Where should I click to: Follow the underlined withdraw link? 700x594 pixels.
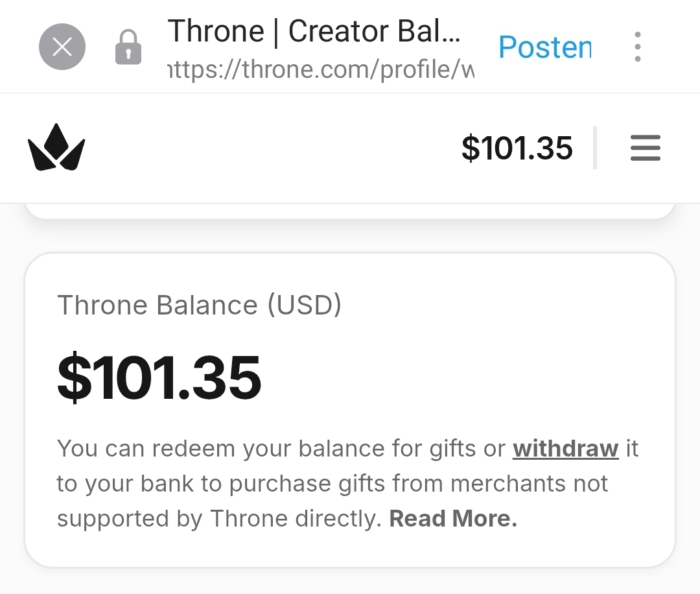click(x=565, y=449)
